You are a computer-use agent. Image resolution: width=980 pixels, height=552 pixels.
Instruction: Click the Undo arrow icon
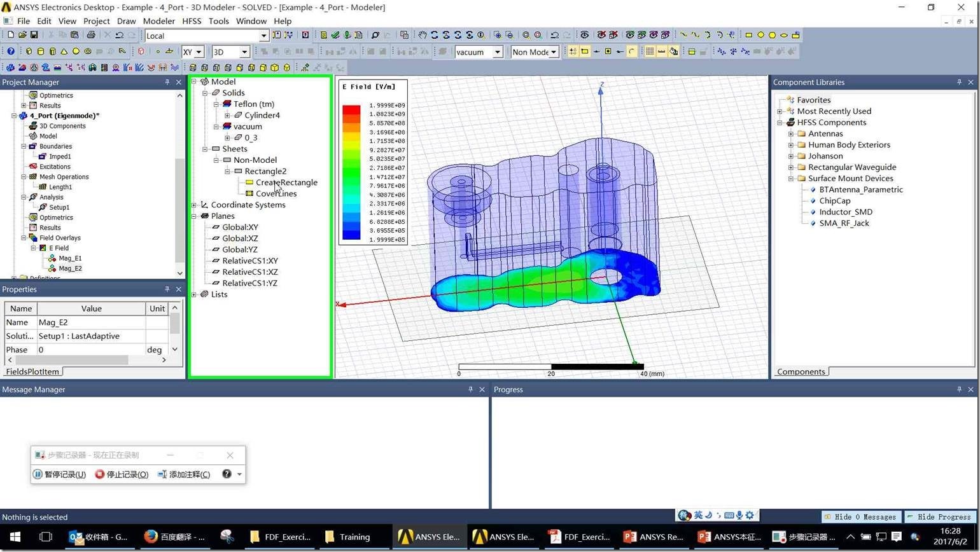click(x=119, y=35)
